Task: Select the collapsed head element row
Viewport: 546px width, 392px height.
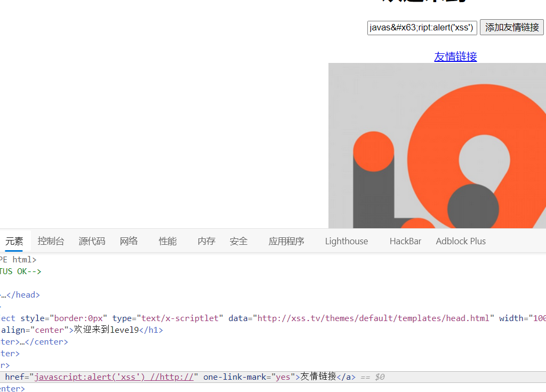Action: (x=273, y=295)
